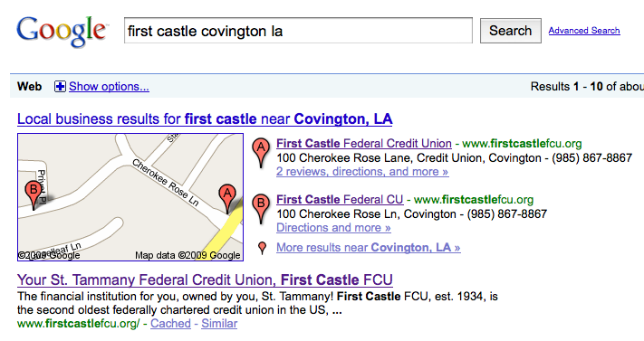The width and height of the screenshot is (644, 341).
Task: Click the small pin beside More results
Action: pos(262,248)
